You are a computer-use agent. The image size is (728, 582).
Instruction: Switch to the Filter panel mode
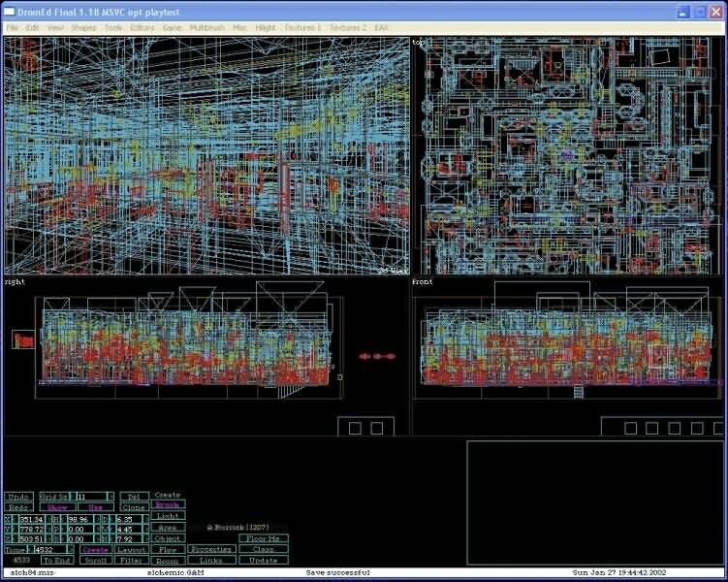click(132, 561)
